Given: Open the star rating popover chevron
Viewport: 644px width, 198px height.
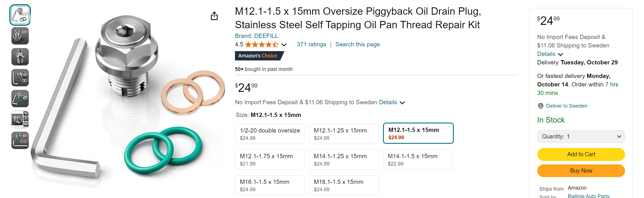Looking at the screenshot, I should (284, 45).
